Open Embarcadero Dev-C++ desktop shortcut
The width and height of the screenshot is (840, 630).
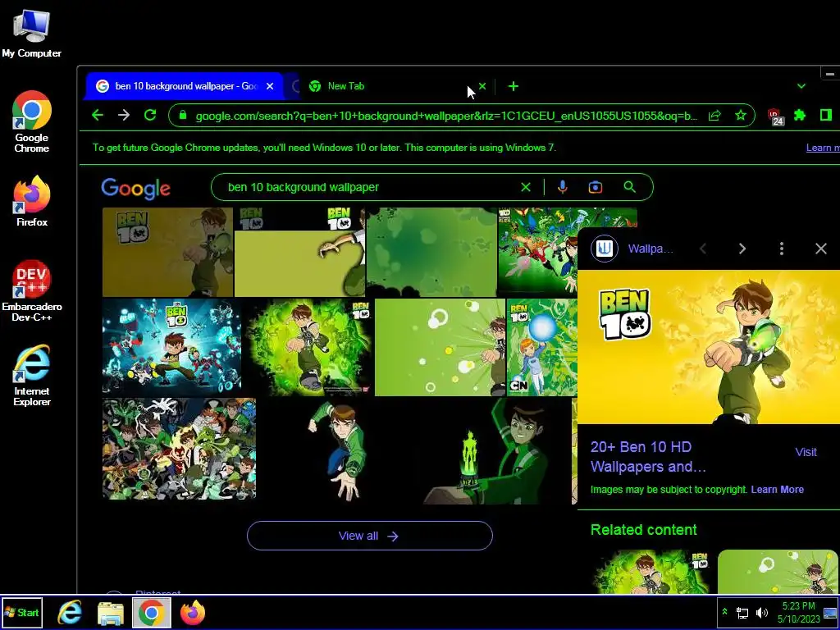point(32,290)
